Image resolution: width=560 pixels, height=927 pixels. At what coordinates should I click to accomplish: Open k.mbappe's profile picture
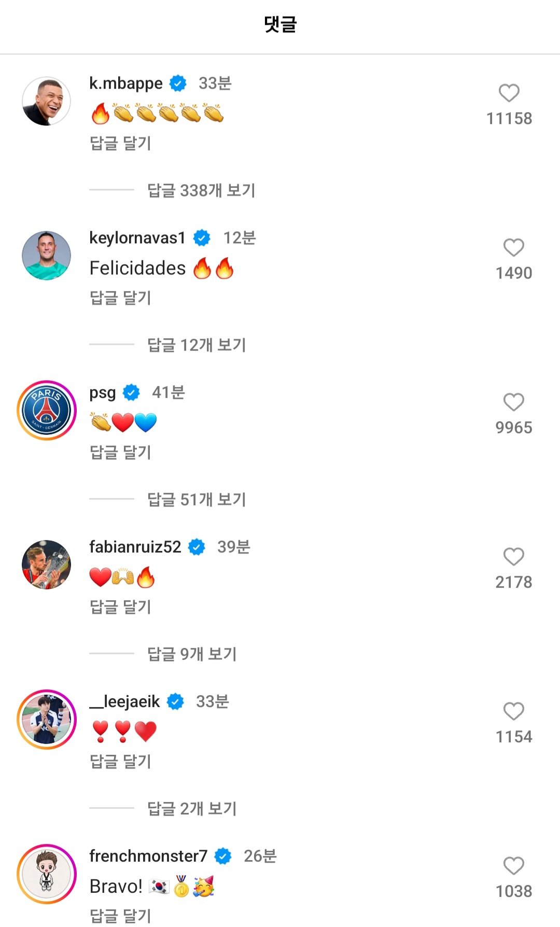pyautogui.click(x=47, y=101)
